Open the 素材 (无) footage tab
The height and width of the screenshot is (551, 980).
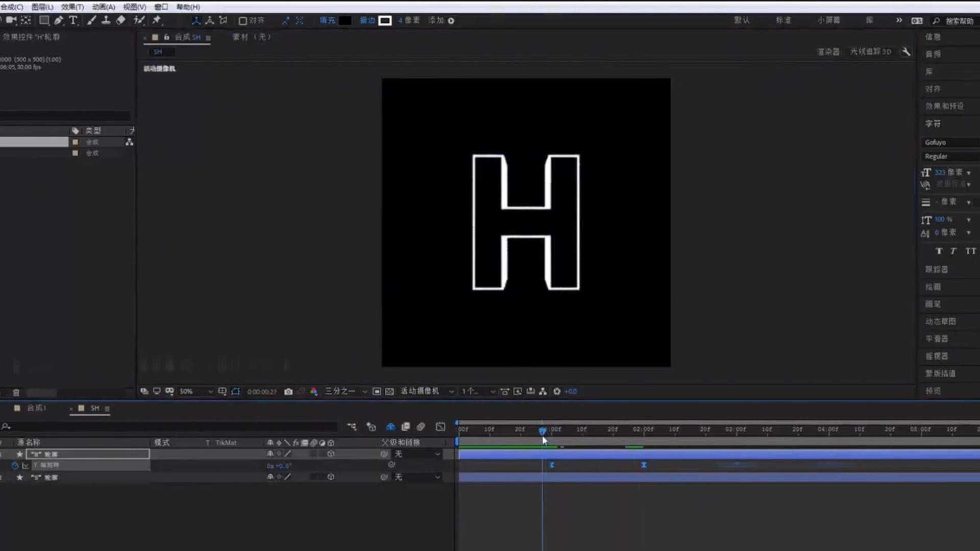pos(252,37)
